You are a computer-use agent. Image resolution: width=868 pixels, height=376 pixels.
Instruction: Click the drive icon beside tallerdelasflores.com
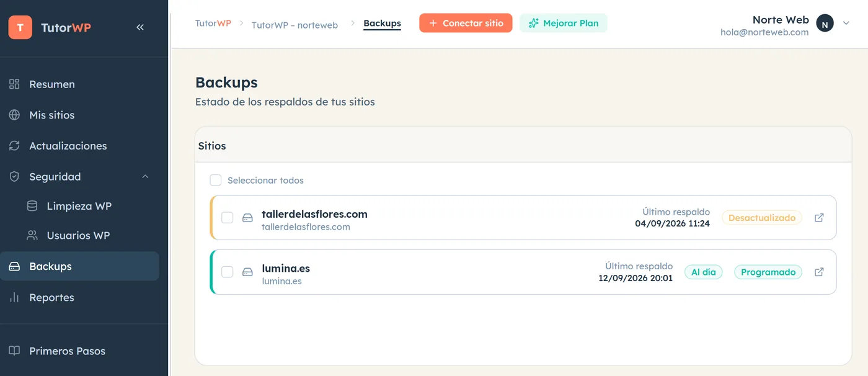247,218
